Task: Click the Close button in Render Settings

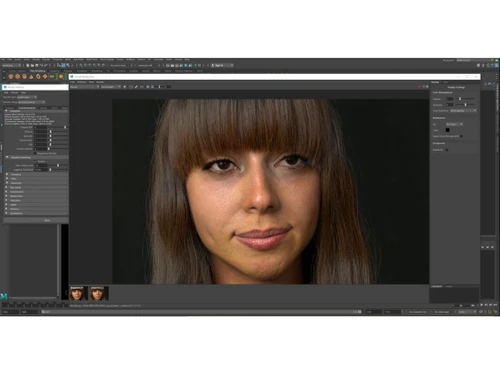Action: coord(47,220)
